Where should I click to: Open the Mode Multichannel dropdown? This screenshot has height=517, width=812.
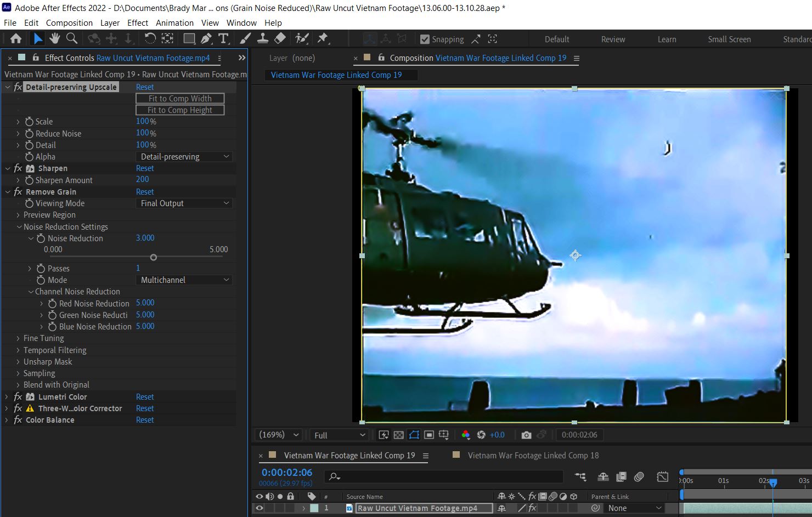pos(184,280)
